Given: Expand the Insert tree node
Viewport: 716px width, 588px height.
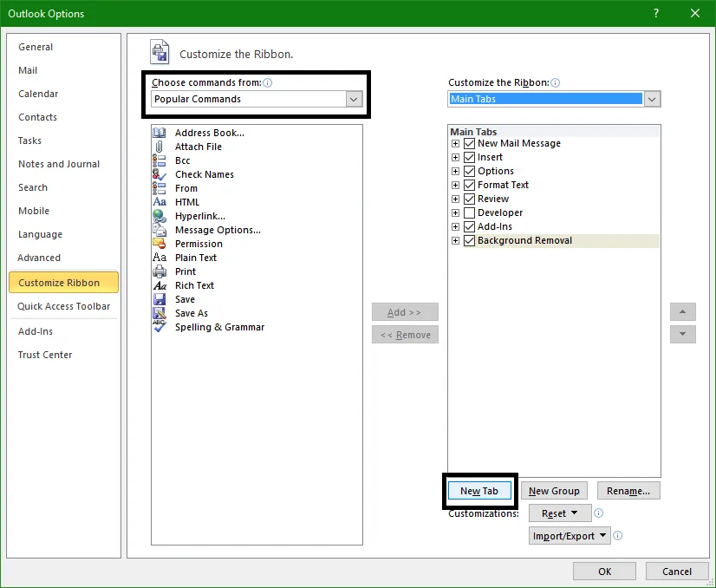Looking at the screenshot, I should coord(455,157).
